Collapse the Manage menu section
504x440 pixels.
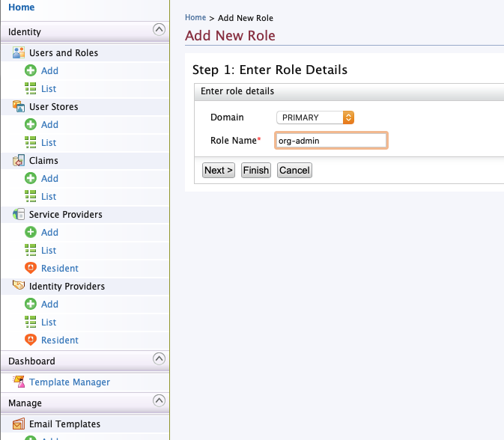coord(159,401)
